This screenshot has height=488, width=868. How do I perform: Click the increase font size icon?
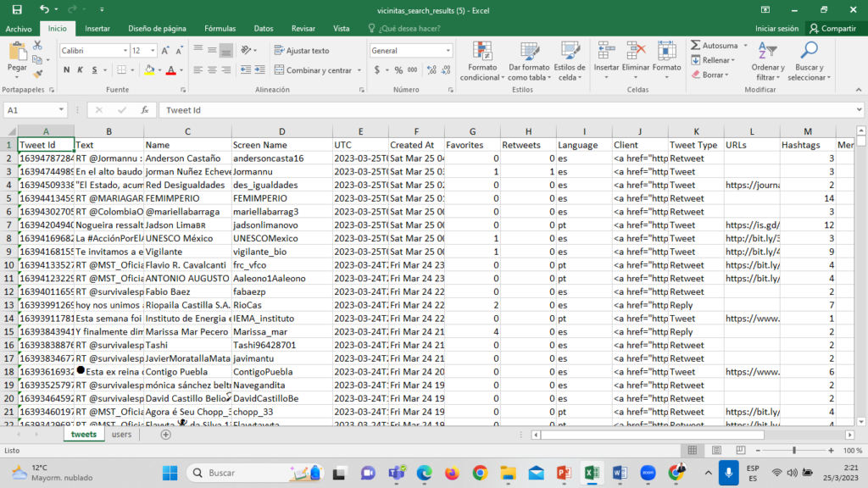[x=166, y=51]
